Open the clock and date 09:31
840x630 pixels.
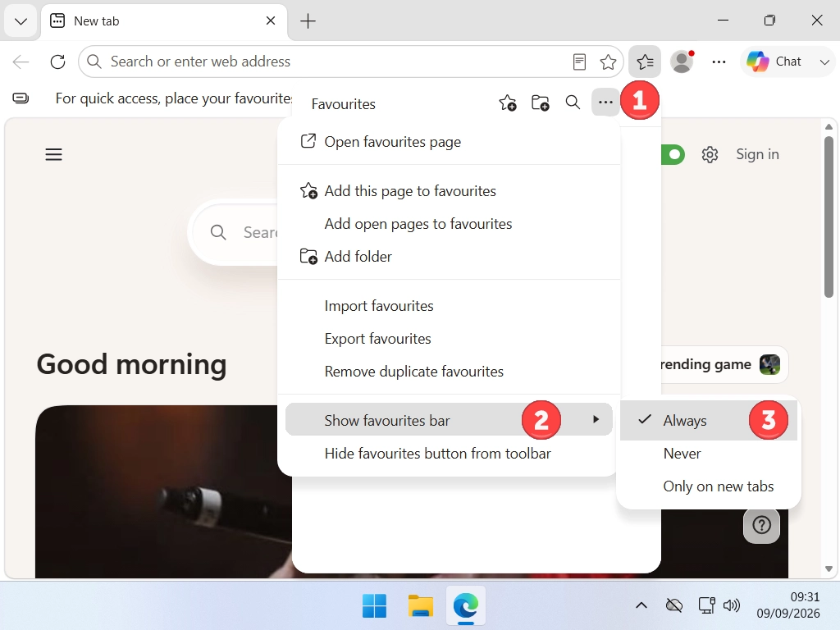[x=788, y=605]
